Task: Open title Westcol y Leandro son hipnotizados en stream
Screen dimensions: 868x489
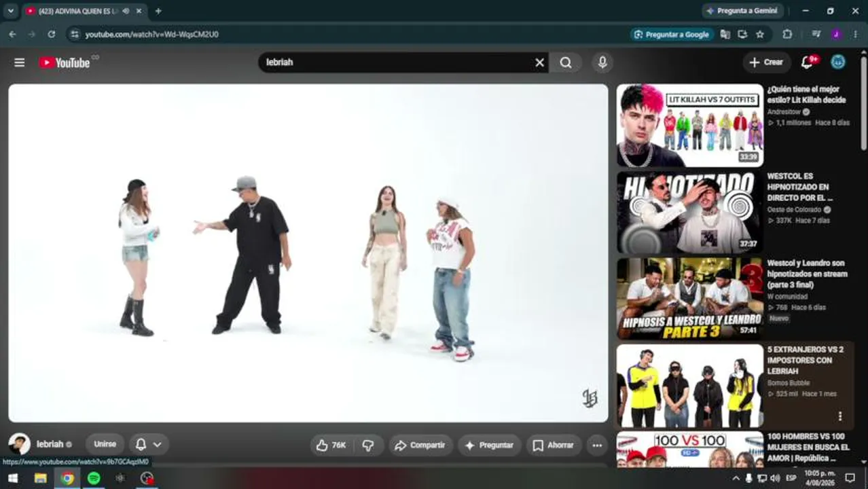Action: (x=807, y=274)
